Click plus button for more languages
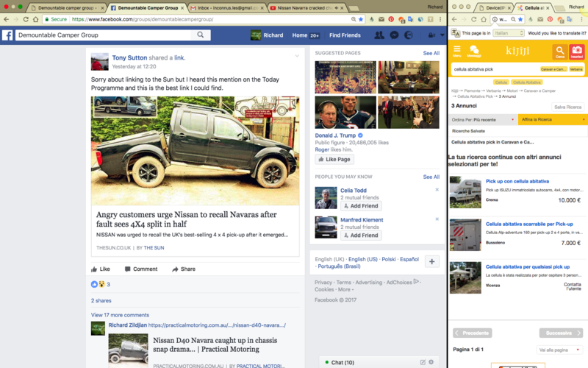 coord(431,262)
